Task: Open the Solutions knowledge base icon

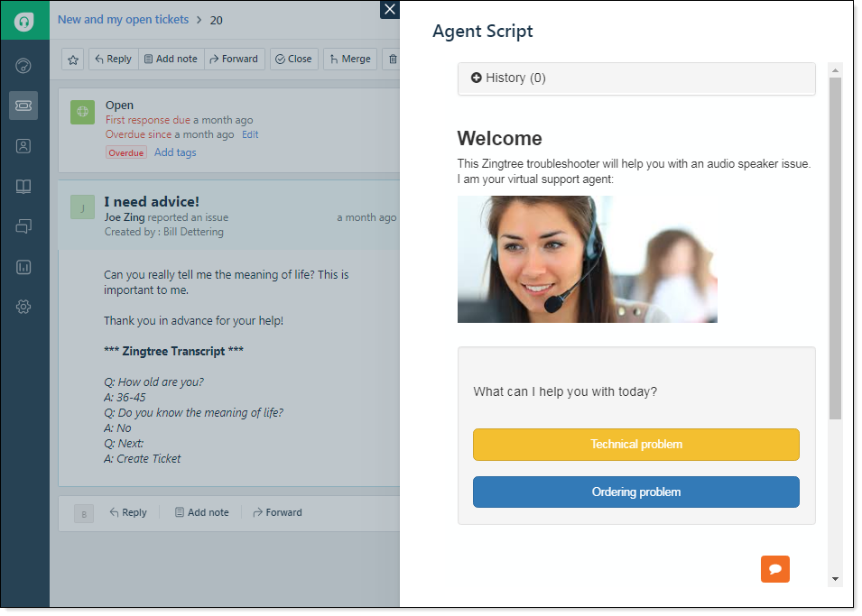Action: (23, 186)
